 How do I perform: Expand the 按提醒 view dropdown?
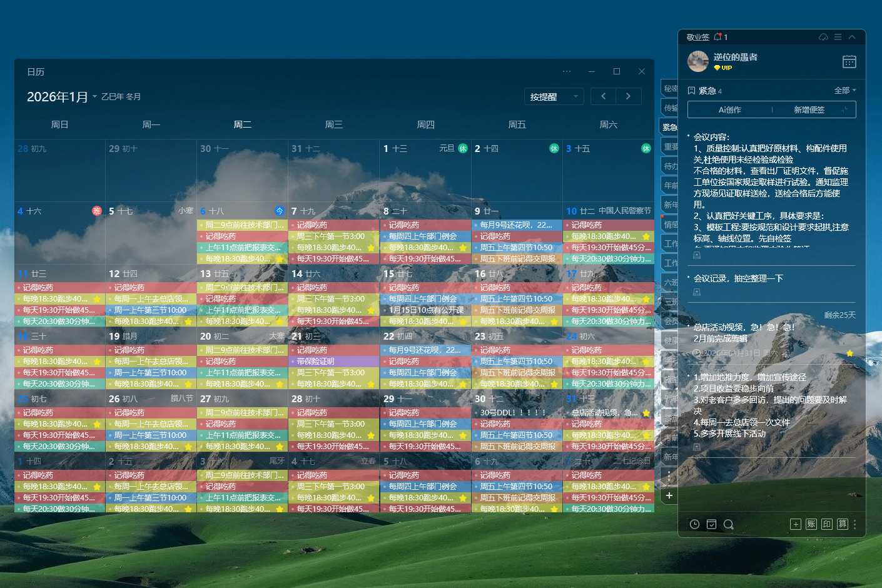(554, 96)
